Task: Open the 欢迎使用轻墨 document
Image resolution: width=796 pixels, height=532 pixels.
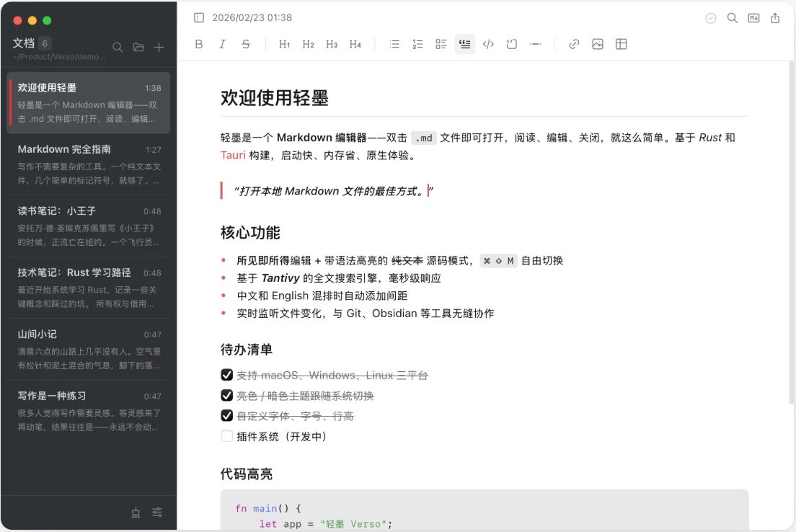Action: point(89,102)
